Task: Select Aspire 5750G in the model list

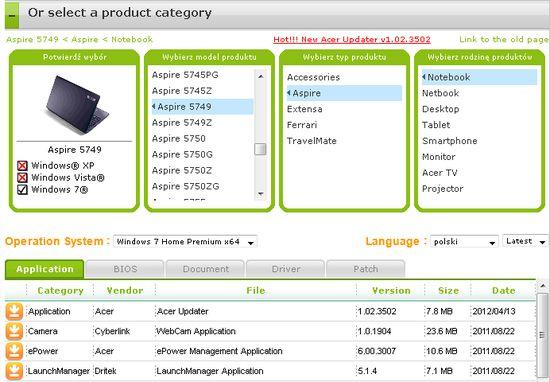Action: tap(182, 154)
